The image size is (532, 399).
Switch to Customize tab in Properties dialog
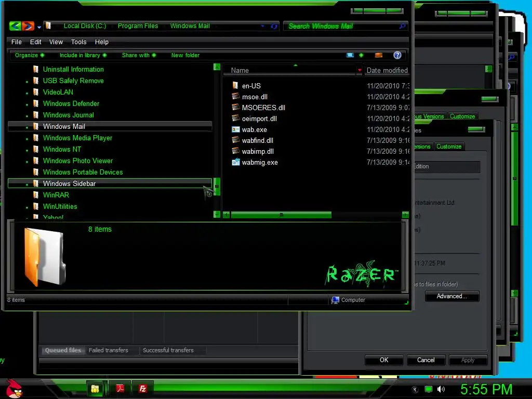pos(449,147)
